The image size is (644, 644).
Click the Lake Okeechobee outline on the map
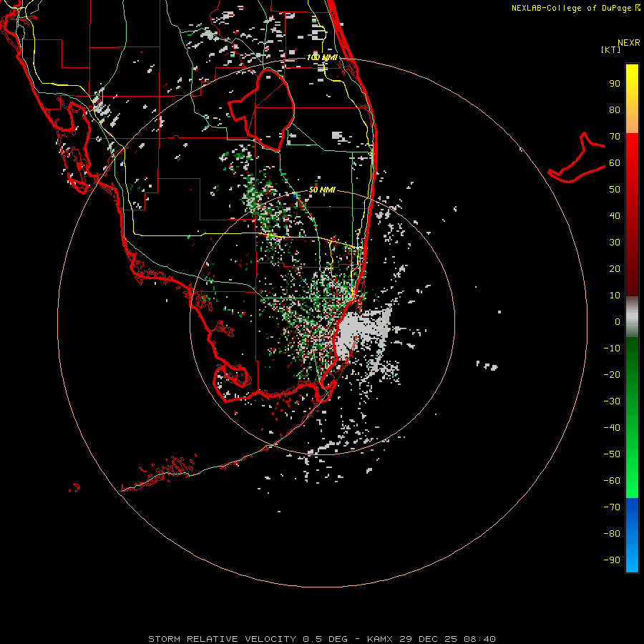pyautogui.click(x=262, y=109)
